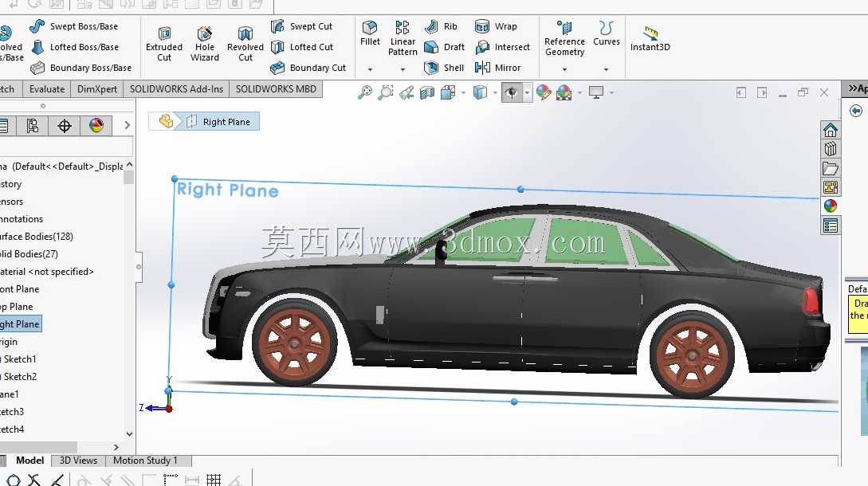Toggle Hide/Show Items eye icon

tap(512, 92)
